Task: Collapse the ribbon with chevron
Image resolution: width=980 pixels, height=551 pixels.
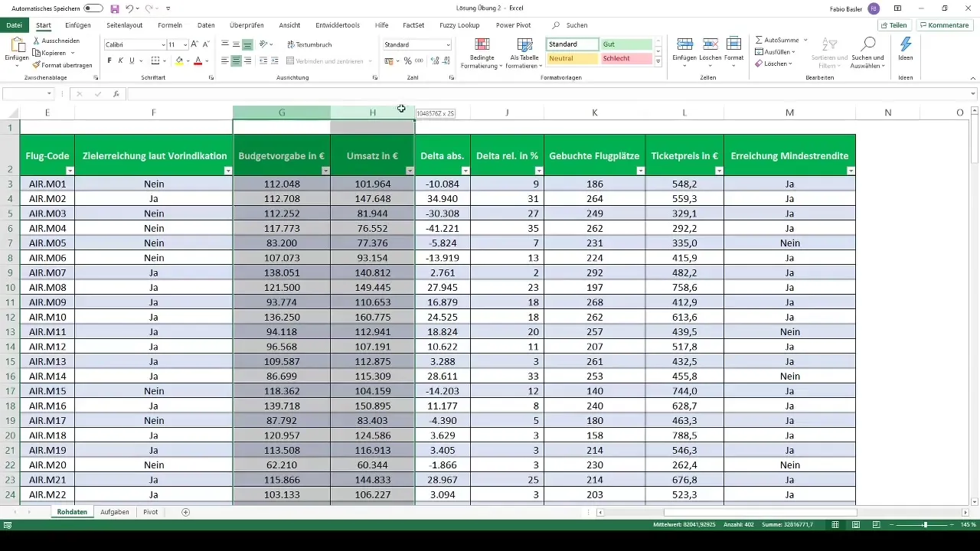Action: tap(972, 78)
